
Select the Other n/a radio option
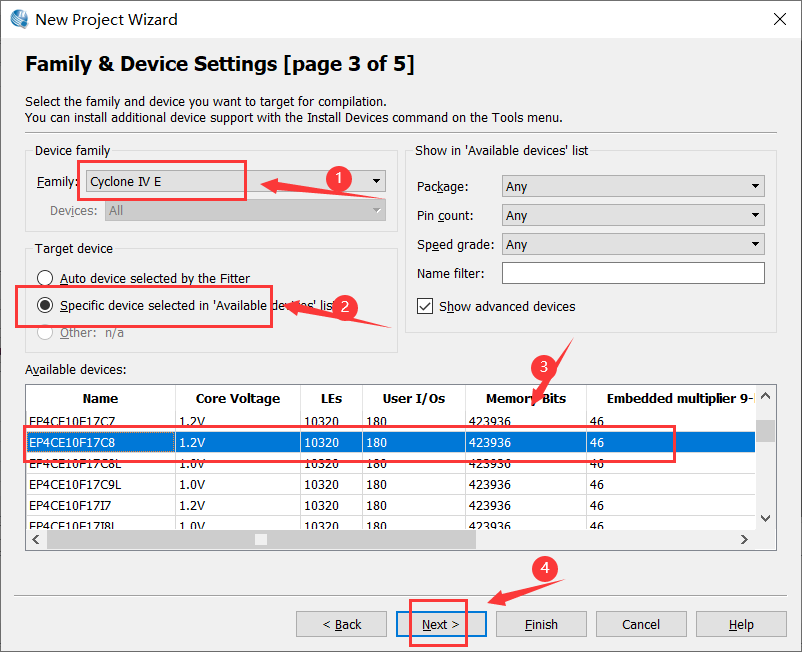pos(45,332)
